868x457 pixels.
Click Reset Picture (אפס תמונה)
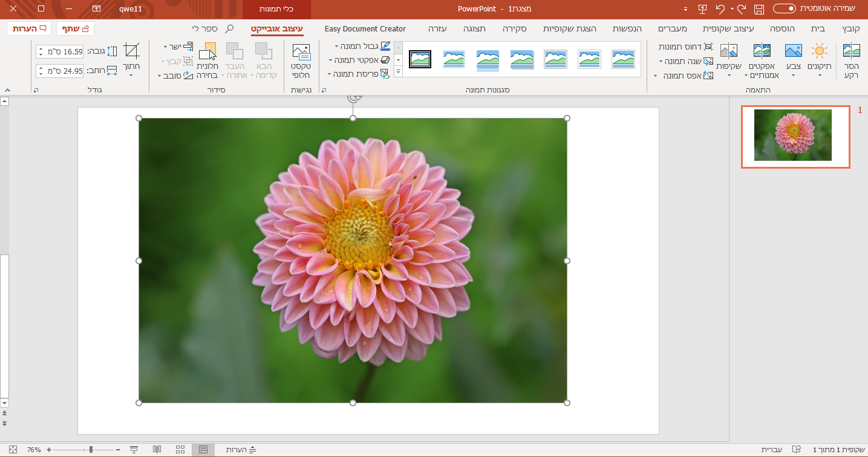click(684, 76)
